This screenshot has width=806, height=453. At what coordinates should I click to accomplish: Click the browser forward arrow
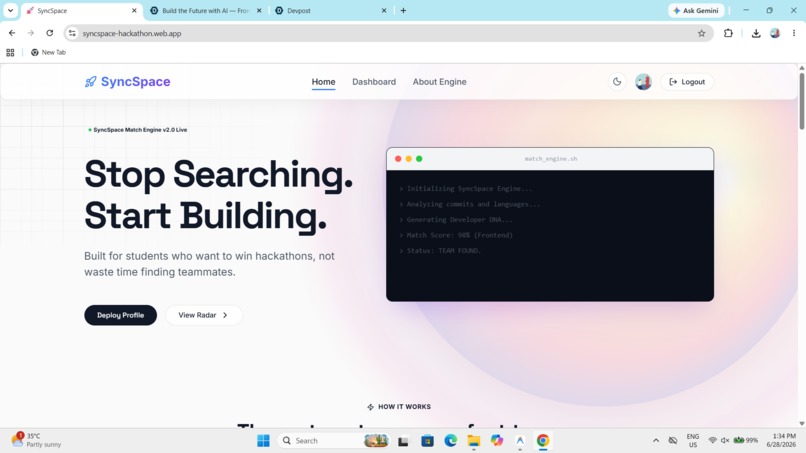point(31,33)
